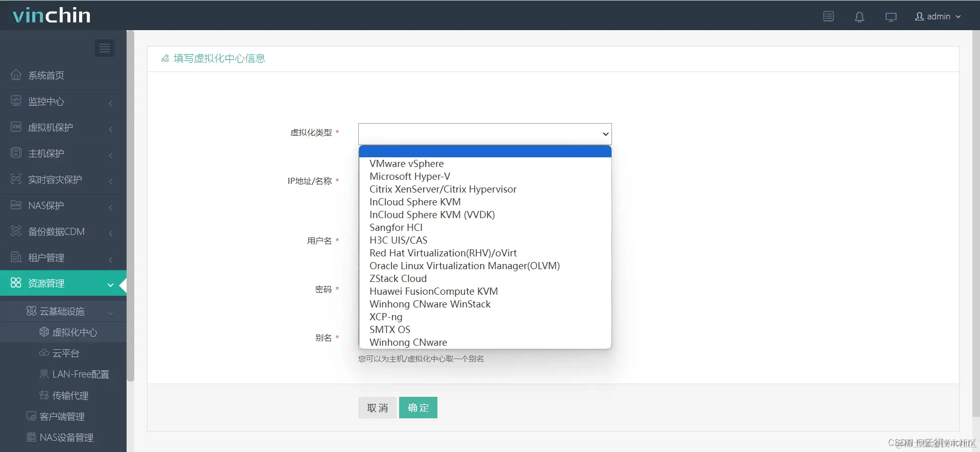Click the sidebar vertical scrollbar

tap(131, 206)
